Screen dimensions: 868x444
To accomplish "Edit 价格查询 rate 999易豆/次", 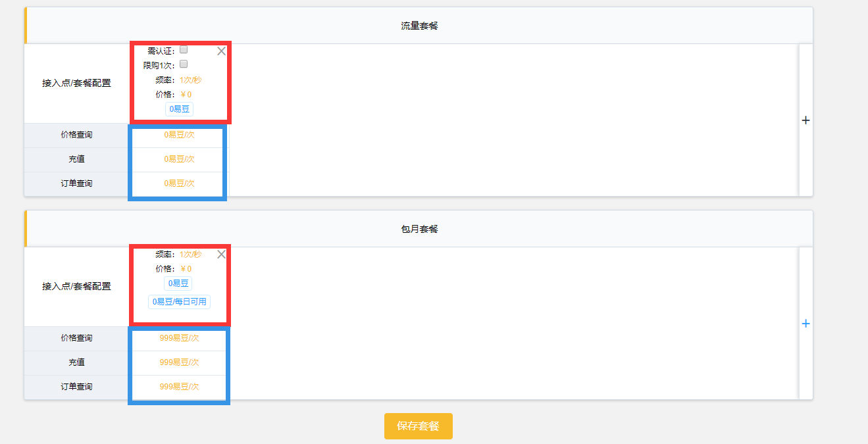I will point(179,338).
